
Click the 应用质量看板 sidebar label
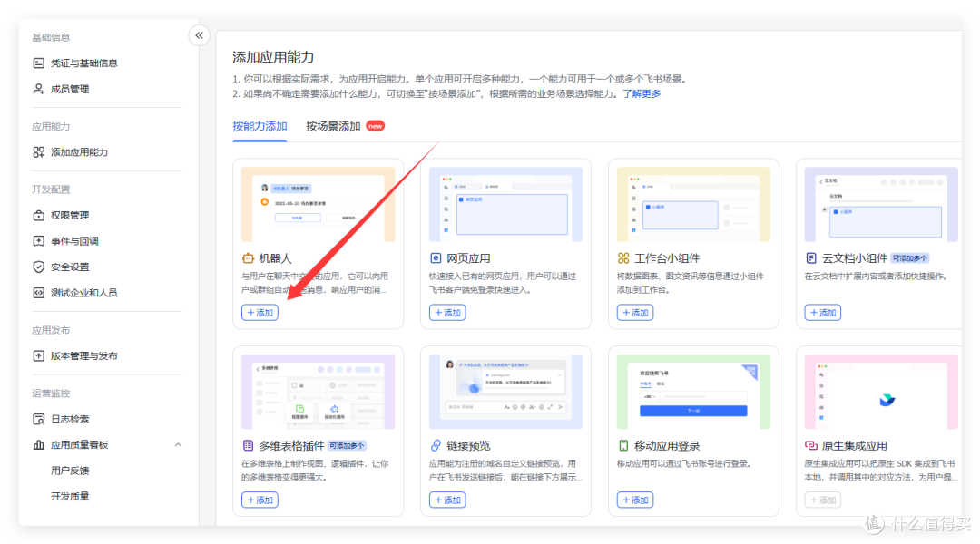coord(79,444)
